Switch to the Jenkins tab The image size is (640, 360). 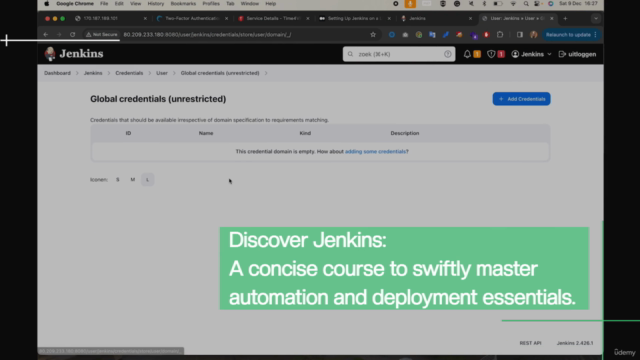click(x=435, y=18)
